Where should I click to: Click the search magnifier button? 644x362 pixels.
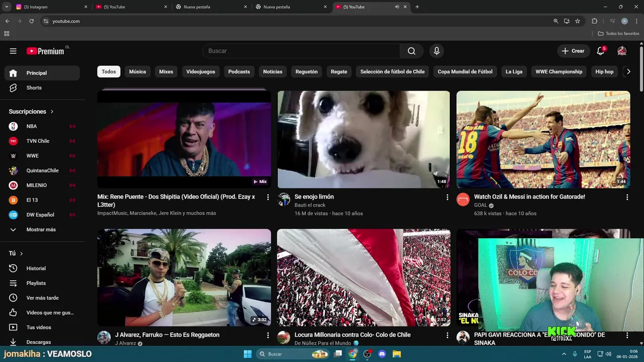point(412,51)
